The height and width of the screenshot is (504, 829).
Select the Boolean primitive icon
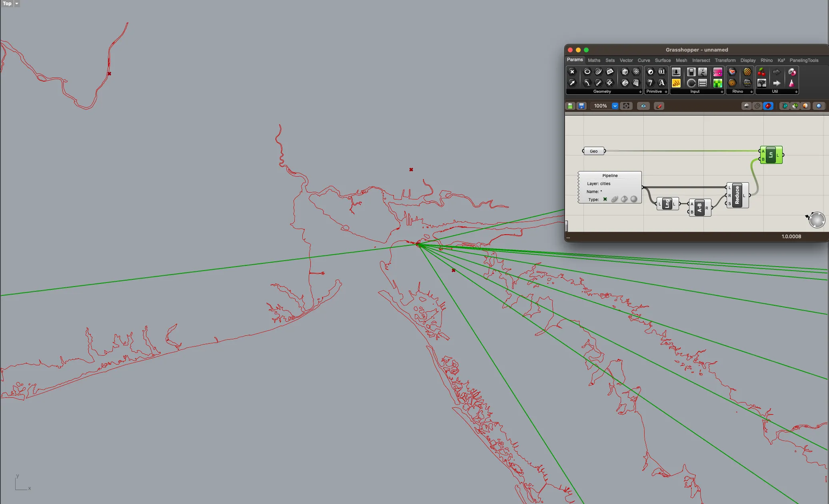tap(650, 72)
